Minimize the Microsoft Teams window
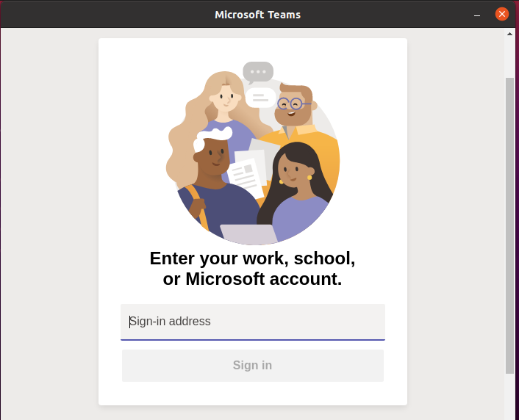The width and height of the screenshot is (519, 420). coord(477,15)
